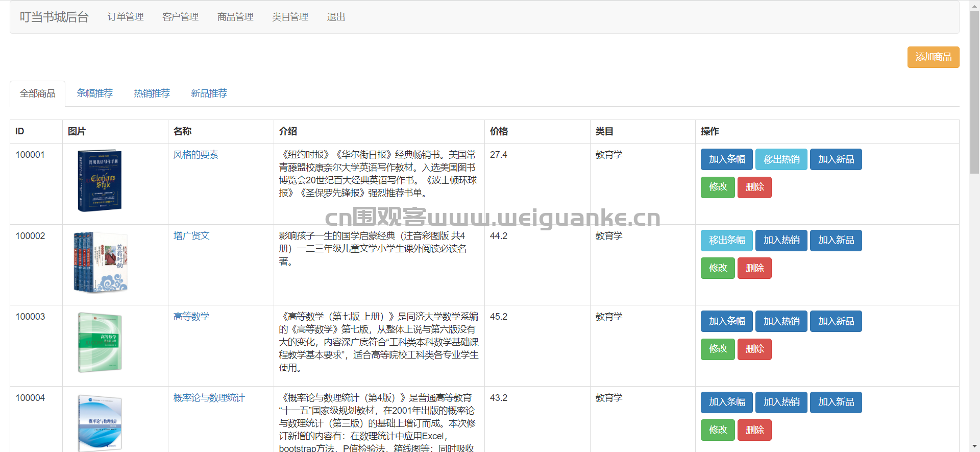Open 订单管理 in the top navigation
The width and height of the screenshot is (980, 452).
click(126, 17)
